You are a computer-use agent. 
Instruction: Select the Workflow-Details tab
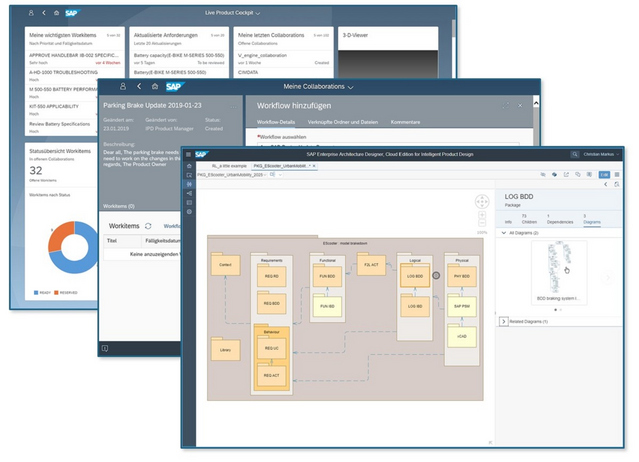point(276,122)
